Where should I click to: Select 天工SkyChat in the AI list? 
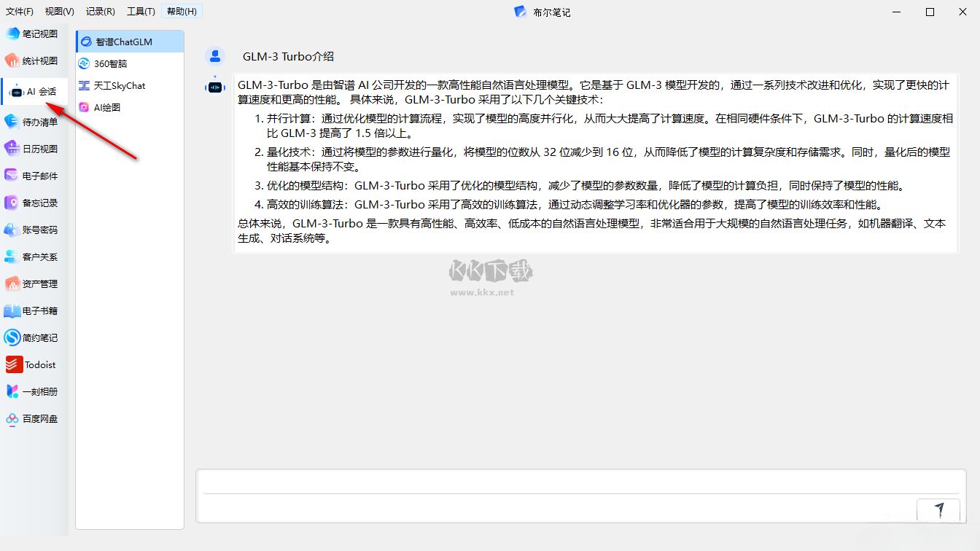click(119, 86)
